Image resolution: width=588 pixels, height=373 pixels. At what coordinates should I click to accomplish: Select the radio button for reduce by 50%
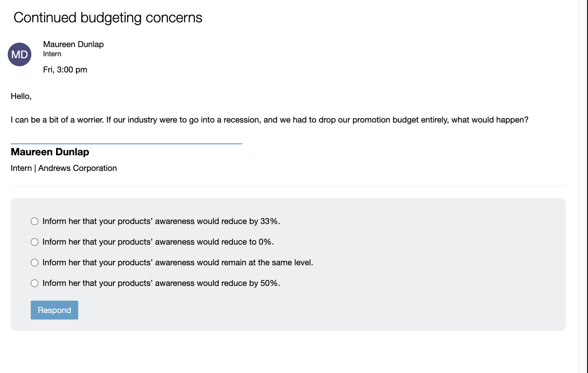pyautogui.click(x=35, y=283)
